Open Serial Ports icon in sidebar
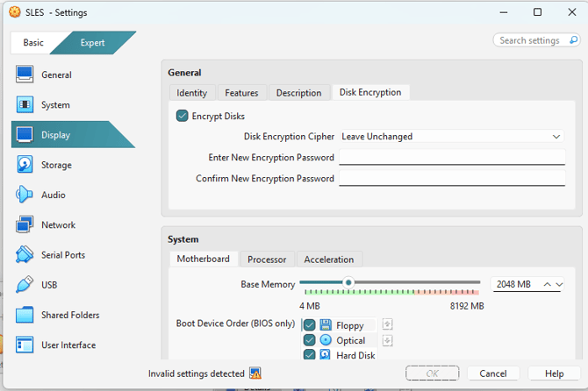 (x=25, y=255)
